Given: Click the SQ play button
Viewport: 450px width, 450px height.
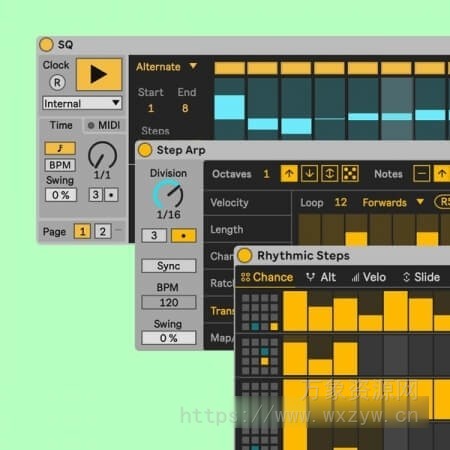Looking at the screenshot, I should click(x=99, y=74).
